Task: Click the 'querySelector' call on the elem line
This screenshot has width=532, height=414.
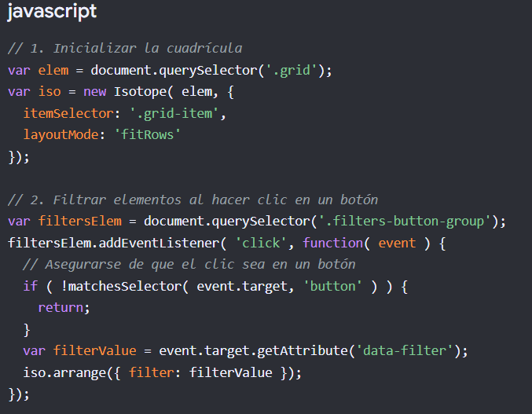Action: (x=208, y=70)
